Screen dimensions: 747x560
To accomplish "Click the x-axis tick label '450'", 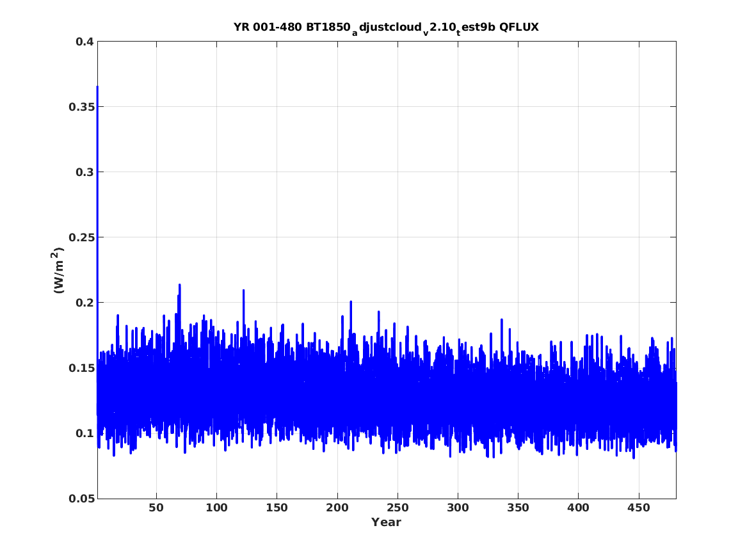I will click(639, 508).
